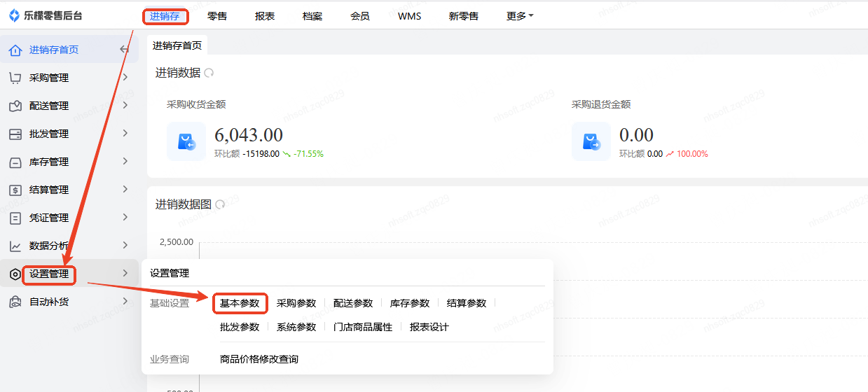Select the 会员 top menu

click(360, 16)
